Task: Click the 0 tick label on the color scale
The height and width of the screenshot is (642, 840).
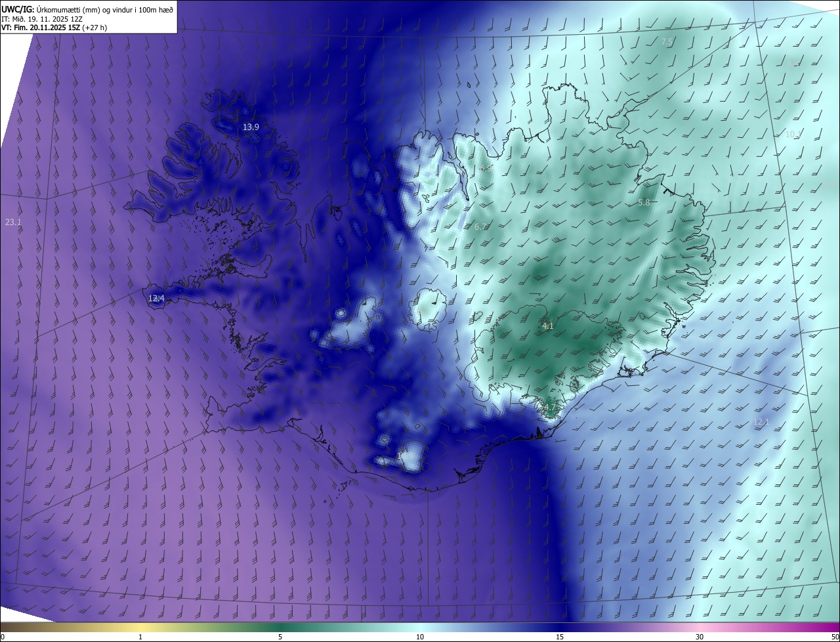Action: (x=3, y=637)
